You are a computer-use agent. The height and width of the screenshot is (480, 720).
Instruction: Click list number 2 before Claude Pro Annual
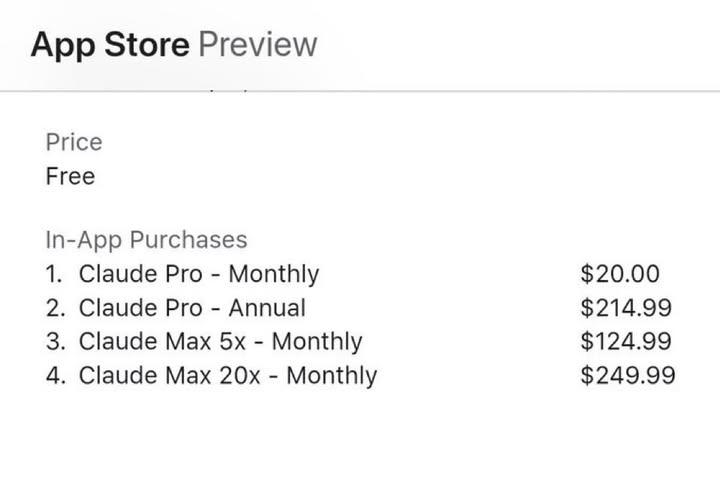tap(54, 308)
